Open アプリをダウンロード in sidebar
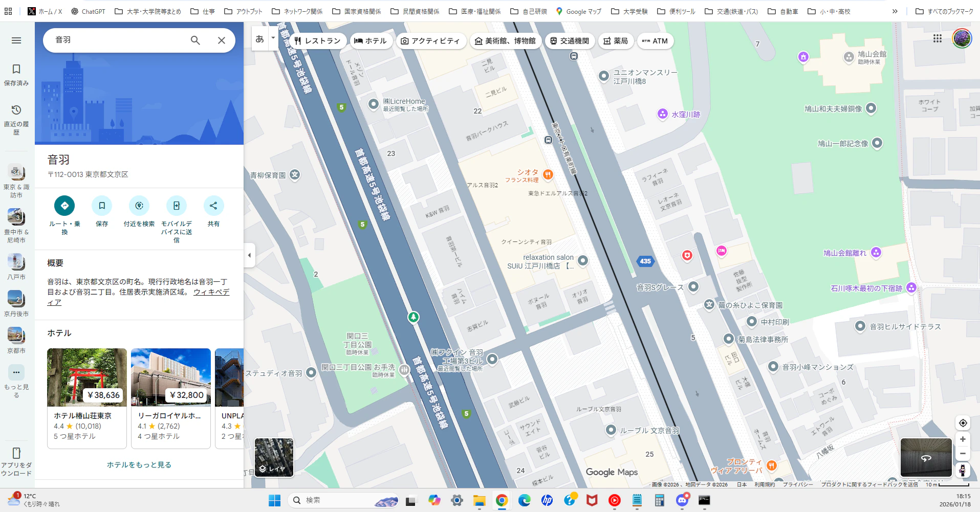 click(x=16, y=462)
